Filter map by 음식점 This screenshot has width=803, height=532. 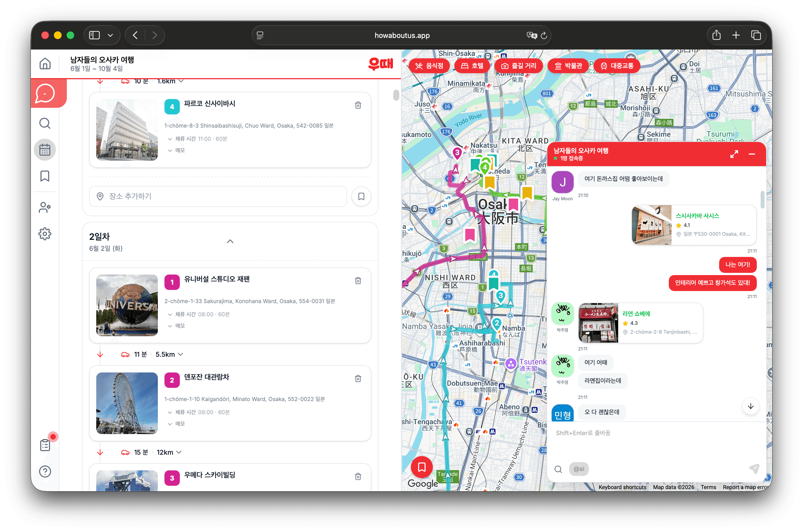pyautogui.click(x=429, y=66)
